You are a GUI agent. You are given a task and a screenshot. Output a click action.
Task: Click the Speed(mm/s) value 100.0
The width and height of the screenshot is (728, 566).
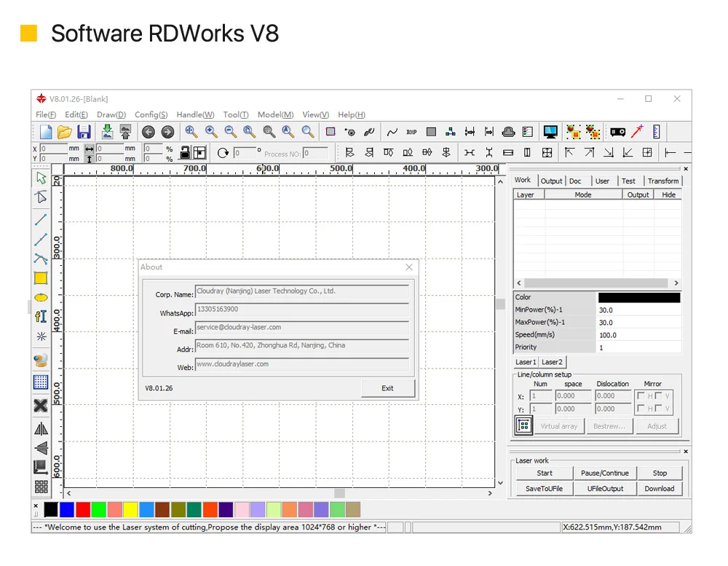coord(639,335)
